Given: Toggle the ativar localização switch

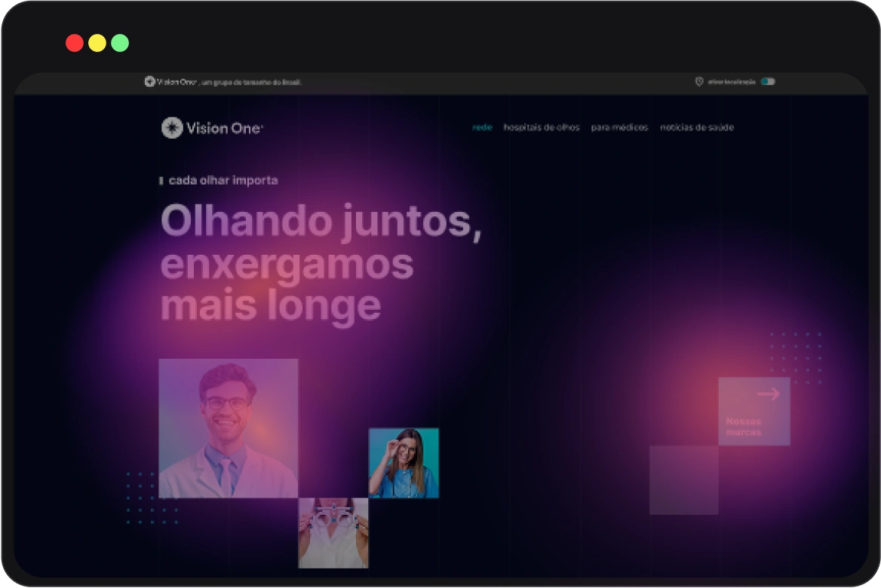Looking at the screenshot, I should (x=768, y=81).
